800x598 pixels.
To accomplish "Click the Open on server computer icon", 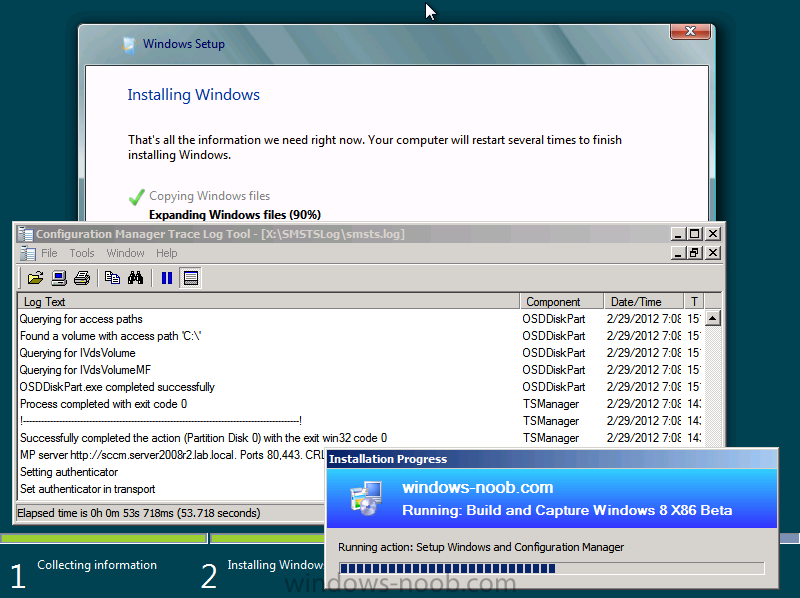I will (59, 278).
